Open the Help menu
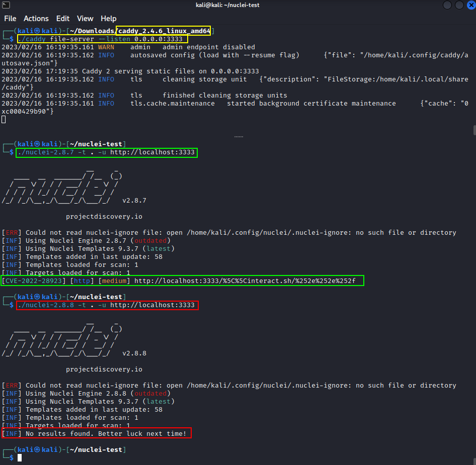The height and width of the screenshot is (465, 476). point(108,19)
